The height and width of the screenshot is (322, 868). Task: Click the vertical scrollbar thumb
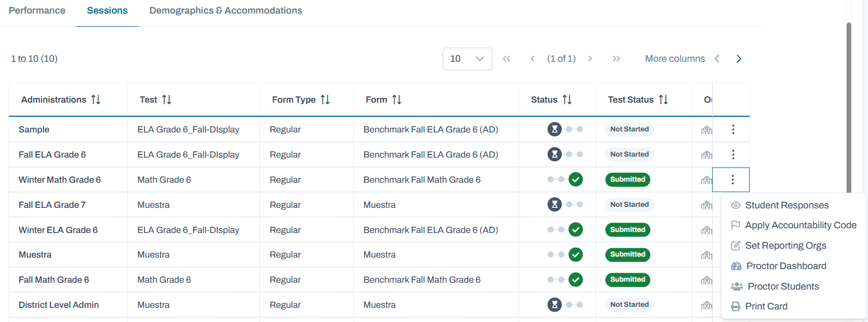click(x=849, y=107)
